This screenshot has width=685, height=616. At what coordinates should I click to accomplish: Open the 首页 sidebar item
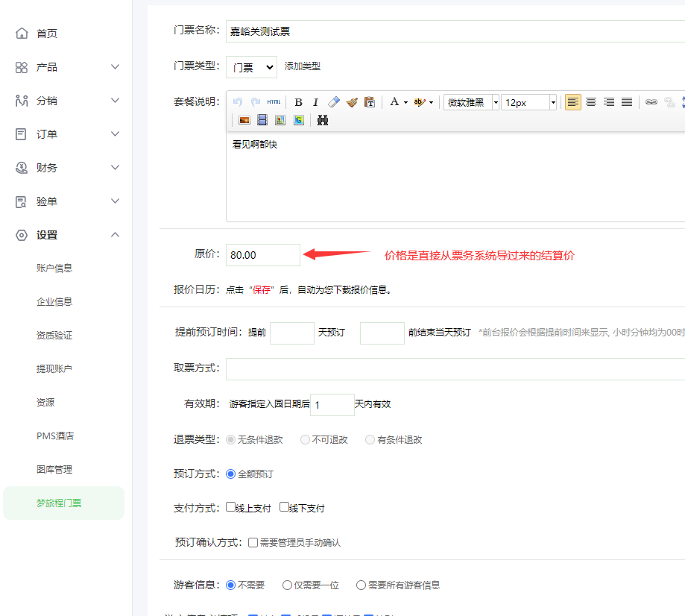click(47, 34)
